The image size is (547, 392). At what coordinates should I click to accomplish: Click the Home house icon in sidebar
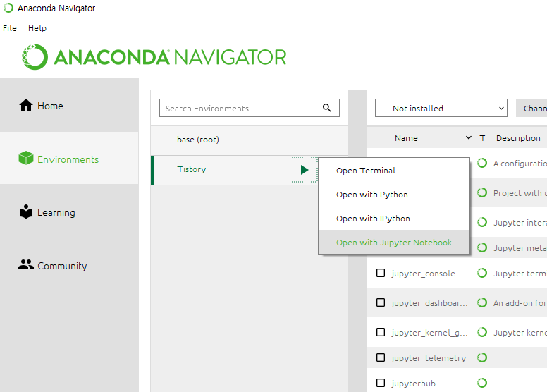(26, 105)
